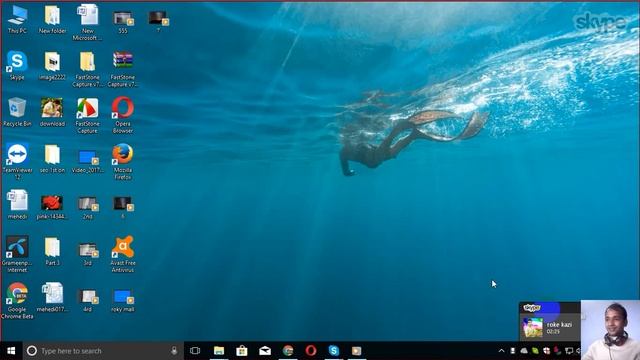Open the This PC desktop icon
Viewport: 640px width, 360px height.
(x=17, y=19)
